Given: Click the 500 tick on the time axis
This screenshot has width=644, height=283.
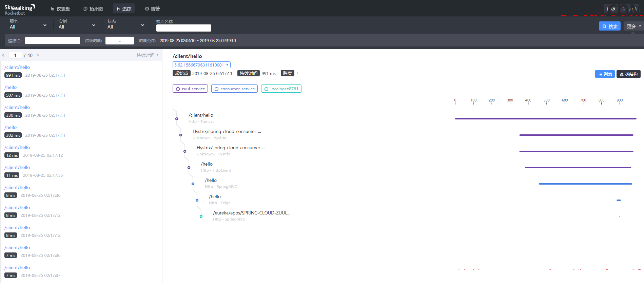Looking at the screenshot, I should coord(547,101).
